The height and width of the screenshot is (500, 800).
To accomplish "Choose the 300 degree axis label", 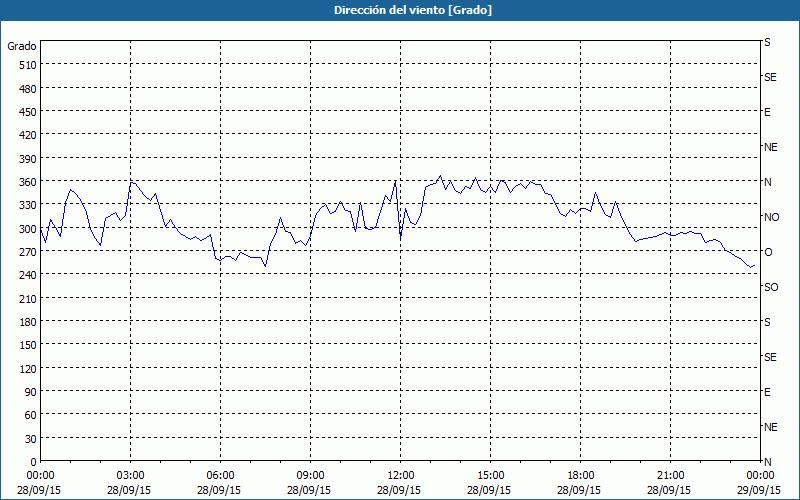I will [x=28, y=229].
